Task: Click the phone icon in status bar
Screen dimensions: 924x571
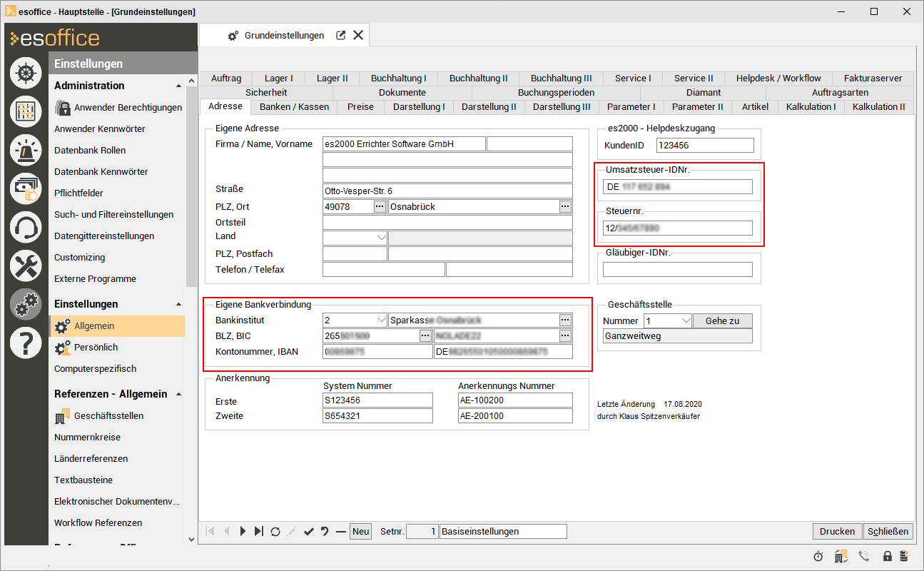Action: tap(864, 556)
